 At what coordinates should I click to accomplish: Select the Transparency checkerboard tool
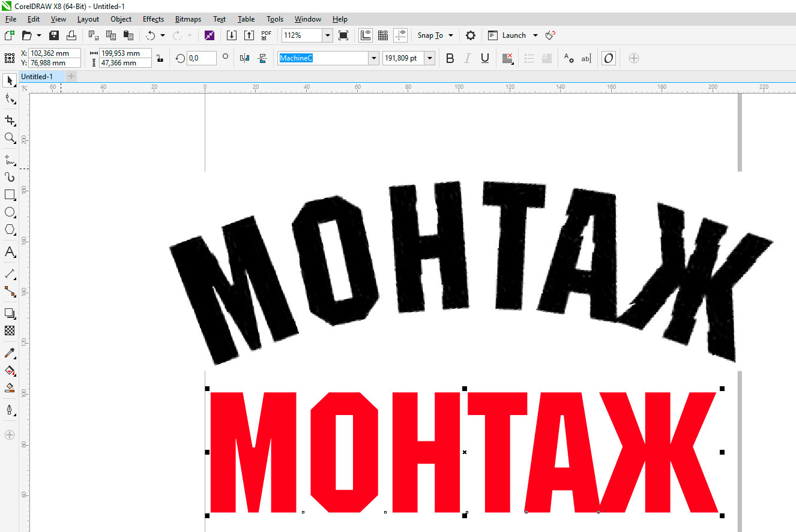click(x=10, y=330)
